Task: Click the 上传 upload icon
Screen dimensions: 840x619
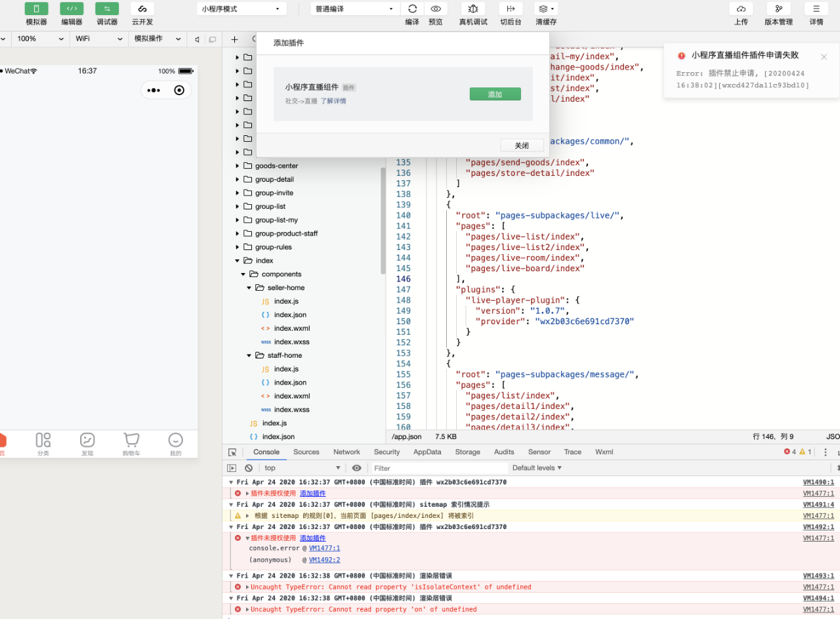Action: (x=741, y=9)
